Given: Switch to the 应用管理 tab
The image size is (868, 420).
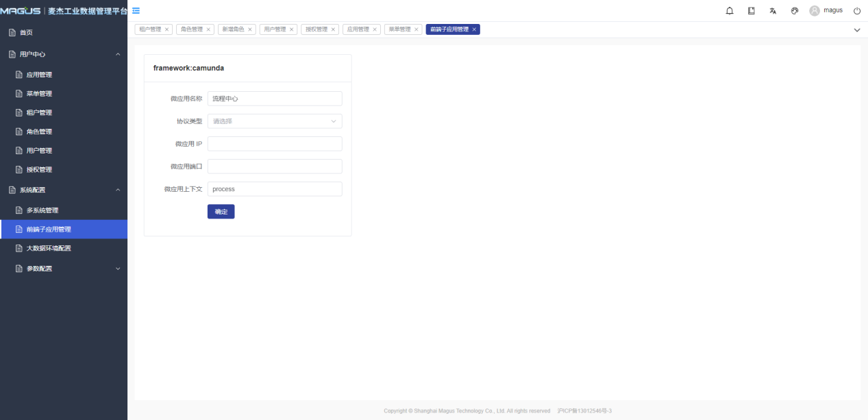Looking at the screenshot, I should [x=358, y=29].
